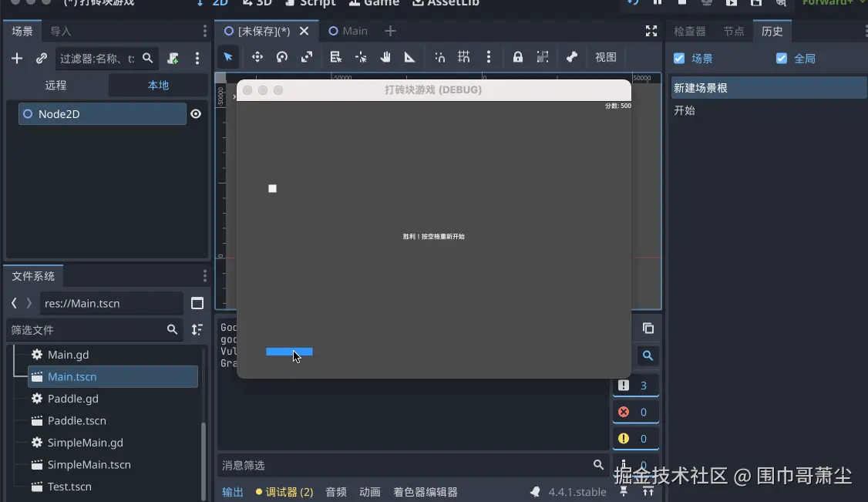Open the 文件系统 dock tab

[33, 275]
